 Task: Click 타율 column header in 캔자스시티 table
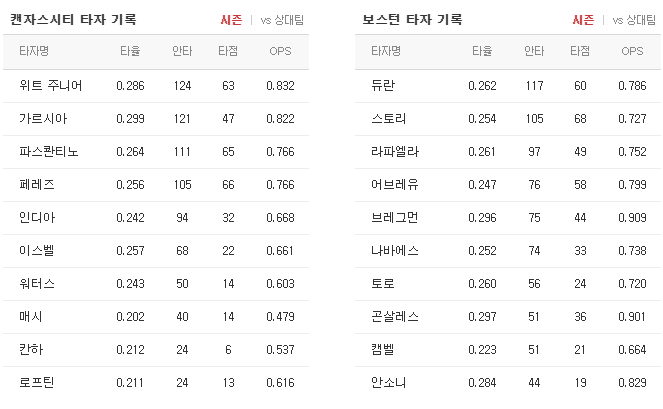[x=130, y=51]
